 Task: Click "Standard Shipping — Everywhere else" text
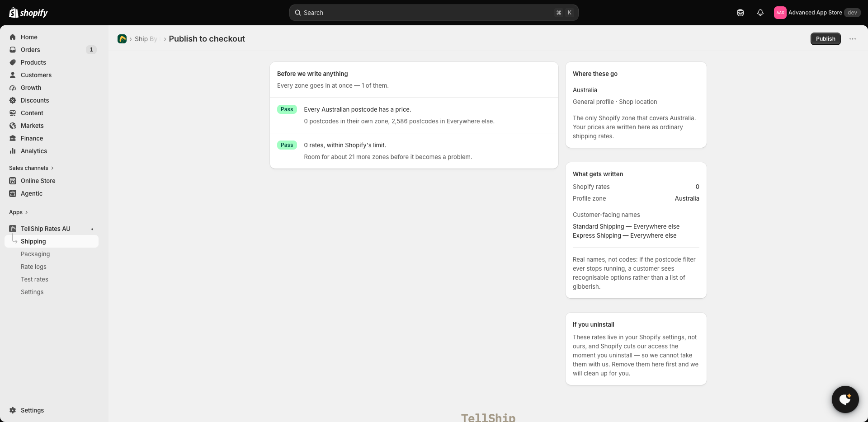tap(626, 226)
